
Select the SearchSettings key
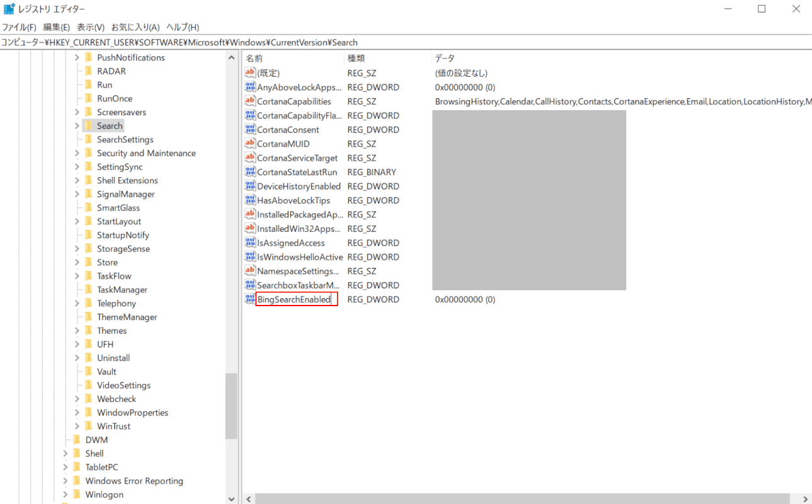(125, 139)
